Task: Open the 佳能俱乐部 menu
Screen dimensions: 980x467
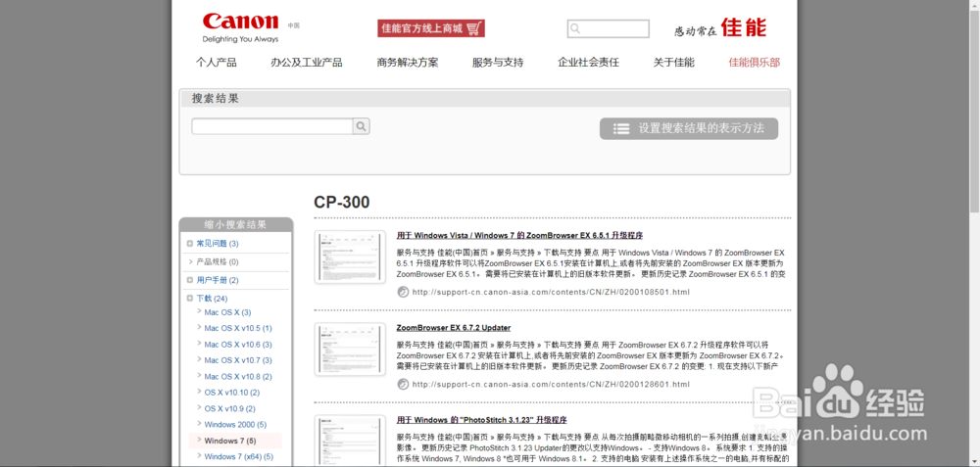Action: [x=755, y=63]
